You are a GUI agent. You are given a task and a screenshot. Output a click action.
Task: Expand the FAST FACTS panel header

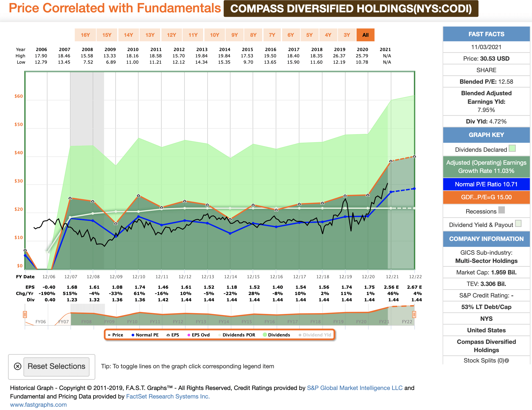(486, 34)
